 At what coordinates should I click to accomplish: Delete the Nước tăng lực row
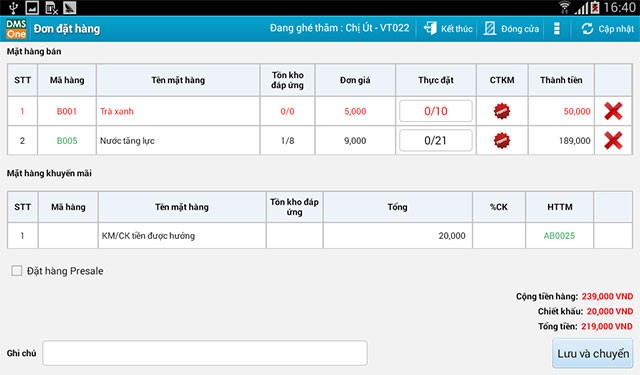pos(613,140)
